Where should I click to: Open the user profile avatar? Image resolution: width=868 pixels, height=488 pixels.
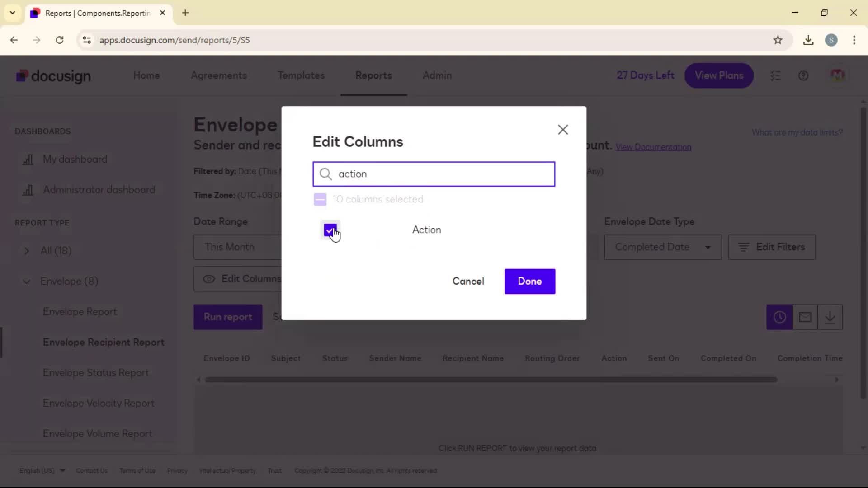837,75
